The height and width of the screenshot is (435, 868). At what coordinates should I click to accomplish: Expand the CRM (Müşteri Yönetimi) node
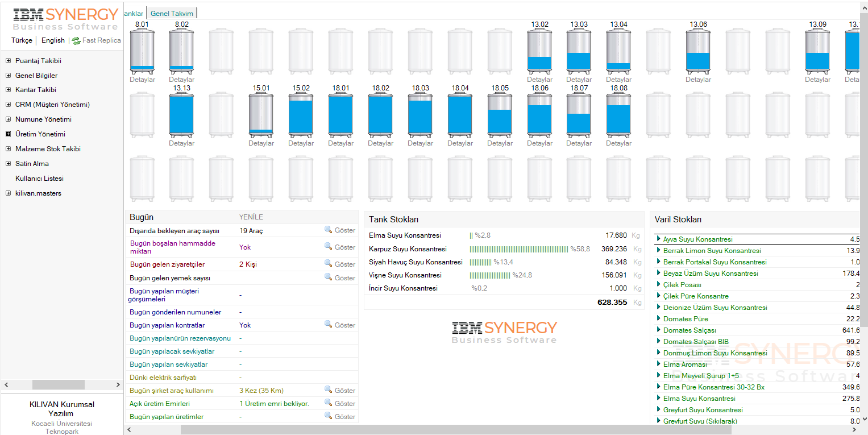coord(8,105)
